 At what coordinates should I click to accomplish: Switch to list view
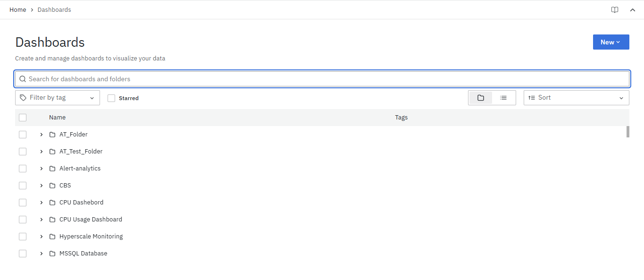(x=503, y=98)
